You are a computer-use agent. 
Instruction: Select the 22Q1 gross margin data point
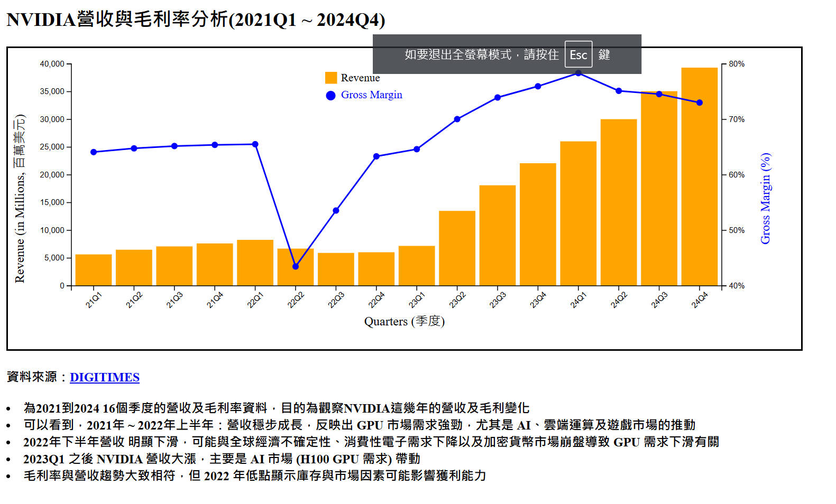click(x=255, y=144)
